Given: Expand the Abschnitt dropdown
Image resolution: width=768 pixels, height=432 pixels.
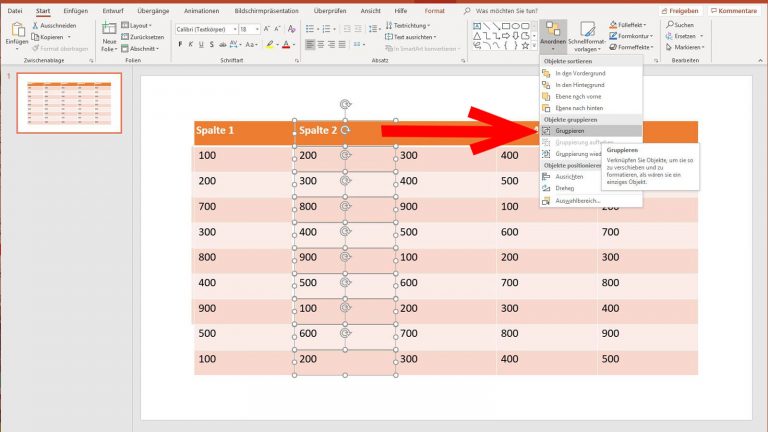Looking at the screenshot, I should (x=140, y=49).
